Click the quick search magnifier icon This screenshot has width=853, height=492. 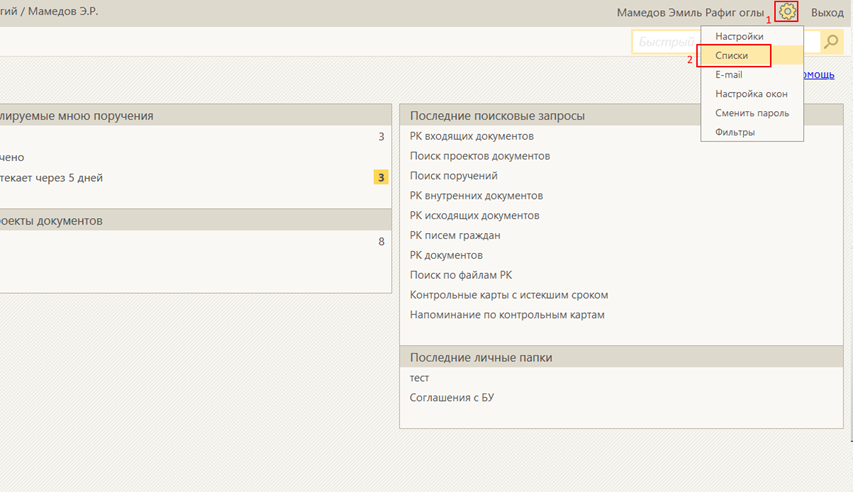(x=831, y=41)
